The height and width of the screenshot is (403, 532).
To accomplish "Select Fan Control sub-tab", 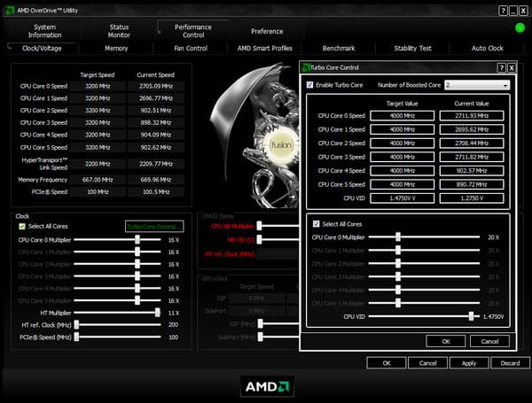I will pyautogui.click(x=191, y=48).
